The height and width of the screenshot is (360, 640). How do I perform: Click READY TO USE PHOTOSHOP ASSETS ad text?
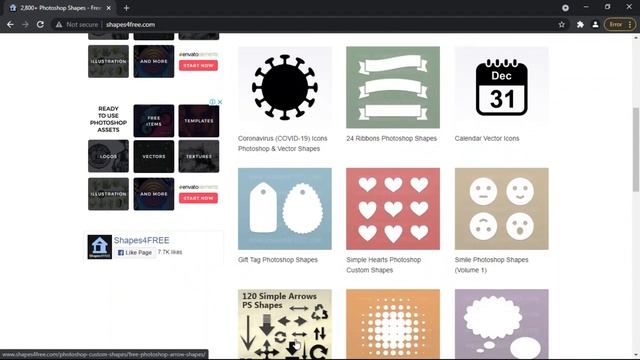coord(108,119)
